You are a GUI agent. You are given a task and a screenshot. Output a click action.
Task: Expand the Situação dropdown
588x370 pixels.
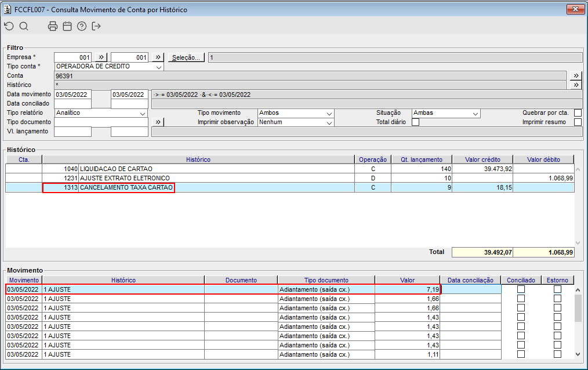475,113
